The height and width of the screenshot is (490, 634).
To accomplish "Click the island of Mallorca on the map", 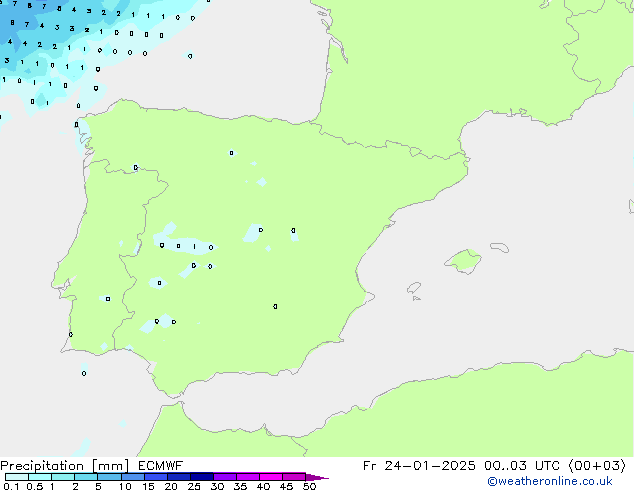I will 463,262.
